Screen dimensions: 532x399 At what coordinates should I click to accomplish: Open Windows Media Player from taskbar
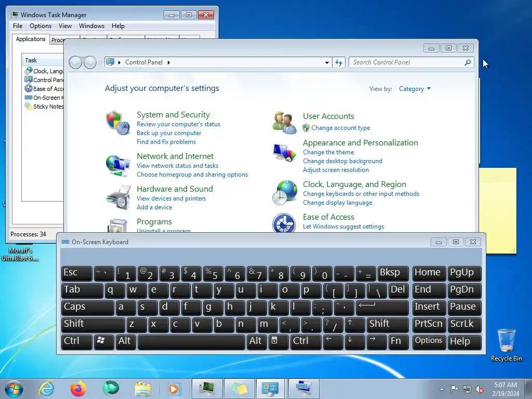point(175,389)
